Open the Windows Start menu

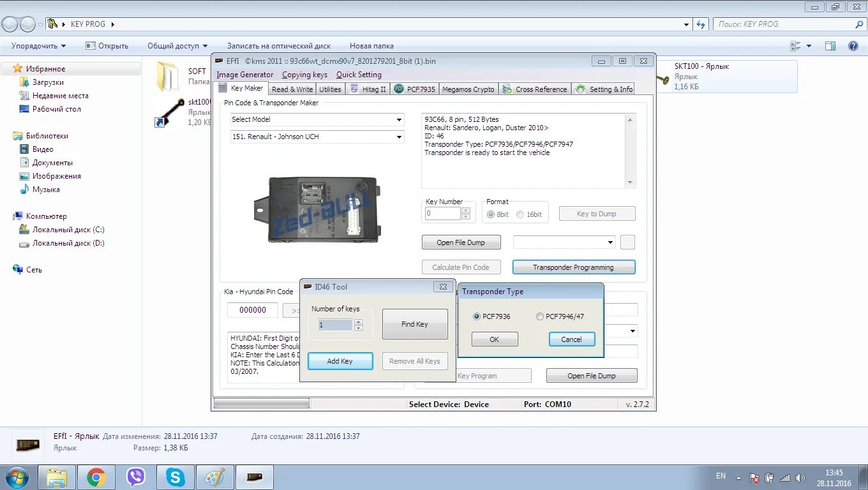(17, 477)
